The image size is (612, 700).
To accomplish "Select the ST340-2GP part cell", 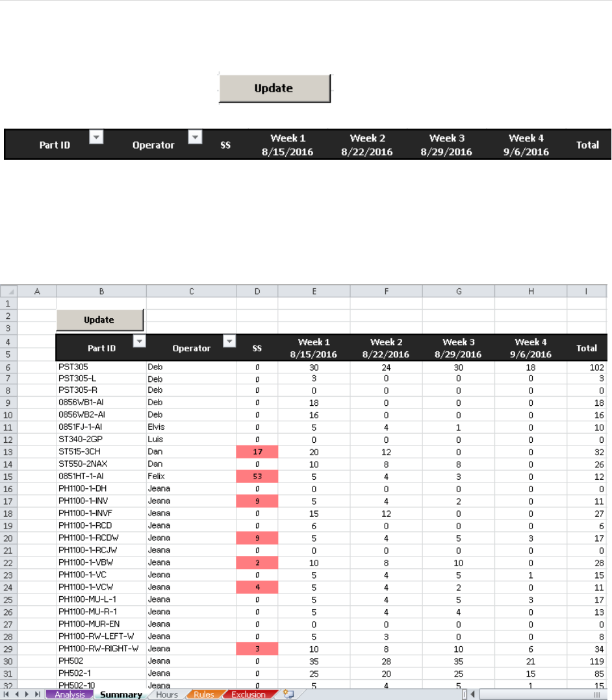I will pos(101,439).
